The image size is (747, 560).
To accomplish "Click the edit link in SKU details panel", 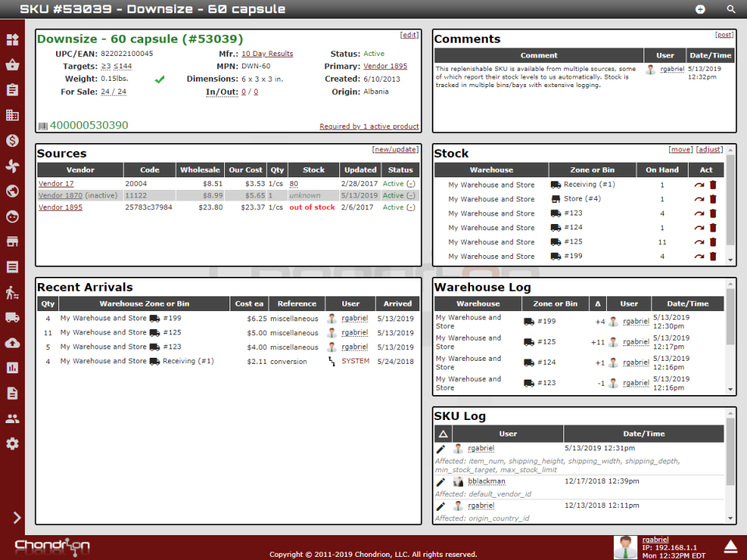I will click(409, 35).
